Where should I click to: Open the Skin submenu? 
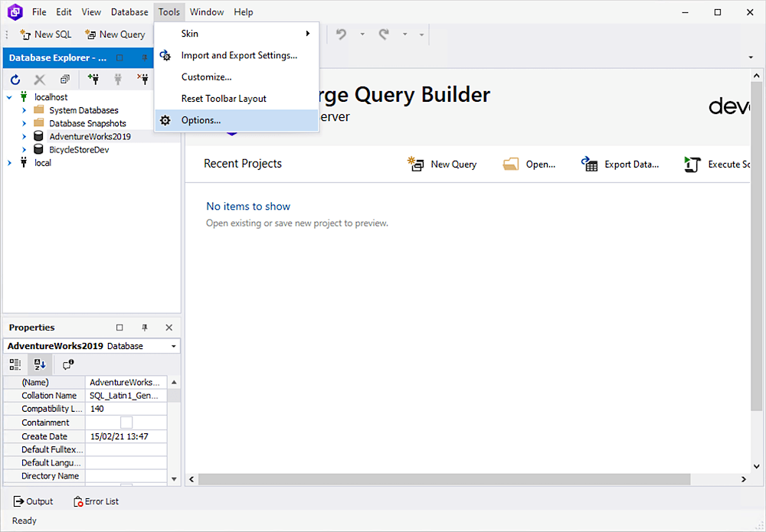pos(237,34)
